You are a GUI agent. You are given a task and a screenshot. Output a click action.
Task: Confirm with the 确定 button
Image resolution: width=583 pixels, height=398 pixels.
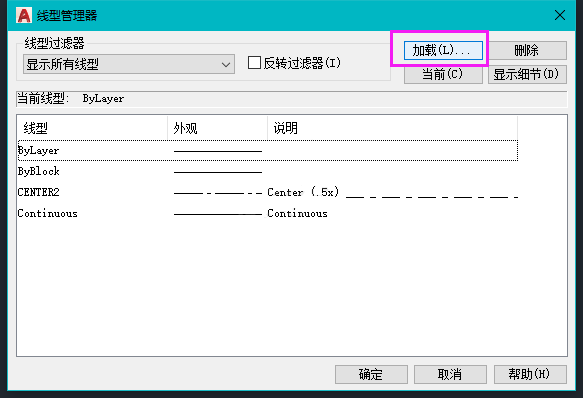(371, 374)
